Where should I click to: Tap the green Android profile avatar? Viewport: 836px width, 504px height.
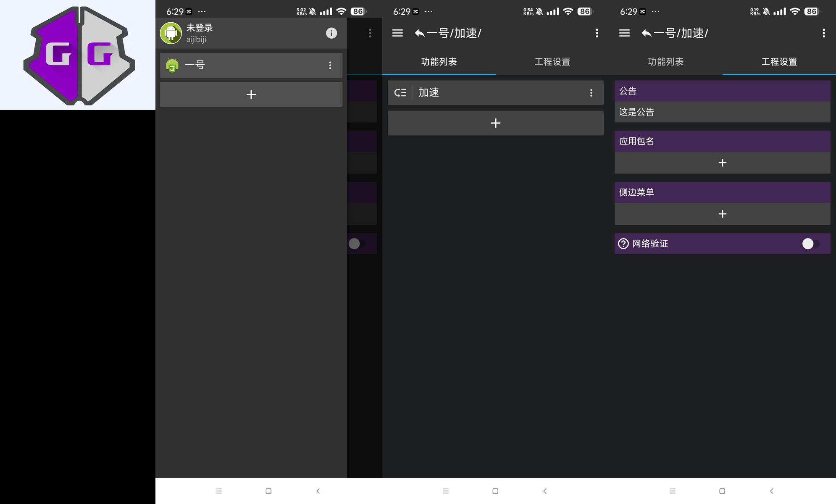tap(171, 33)
